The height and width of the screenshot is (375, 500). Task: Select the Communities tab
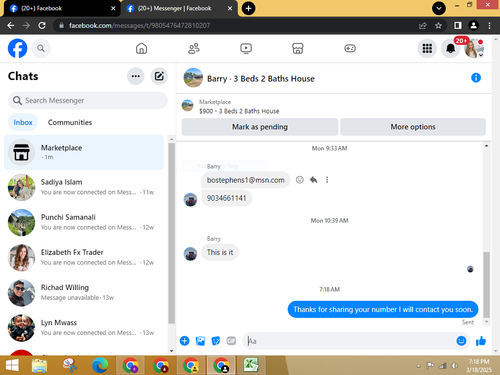coord(70,122)
